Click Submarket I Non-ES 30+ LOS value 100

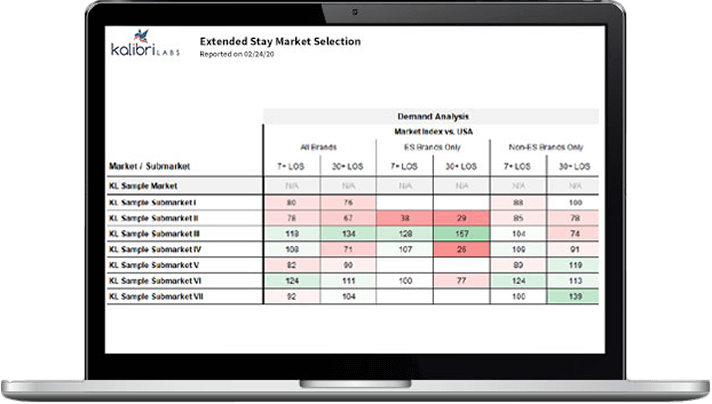575,202
